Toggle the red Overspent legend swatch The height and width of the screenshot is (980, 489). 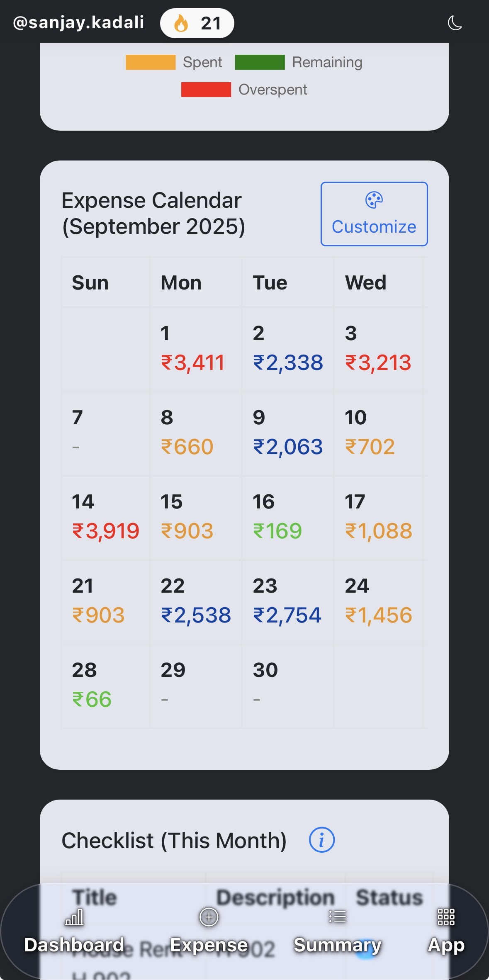coord(206,90)
